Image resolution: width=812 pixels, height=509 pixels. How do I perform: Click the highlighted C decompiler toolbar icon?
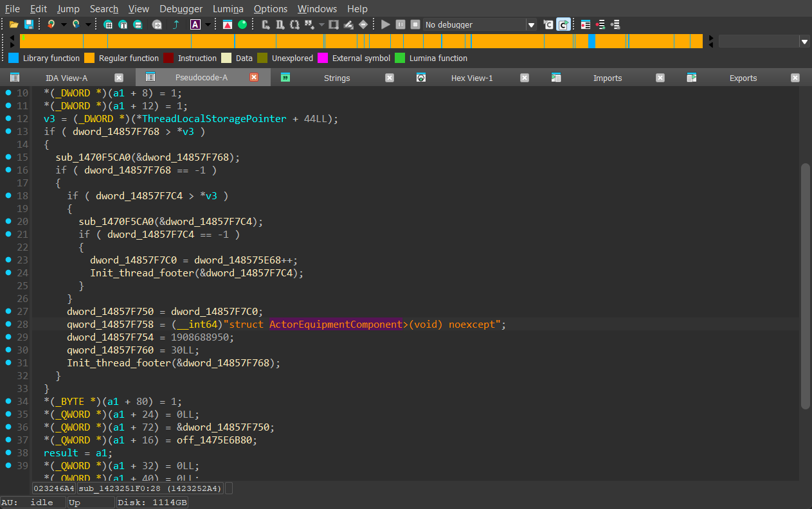[563, 24]
